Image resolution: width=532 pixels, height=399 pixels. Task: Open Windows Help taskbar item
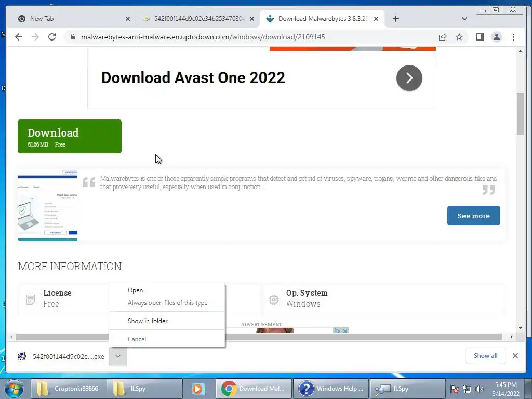click(x=331, y=389)
